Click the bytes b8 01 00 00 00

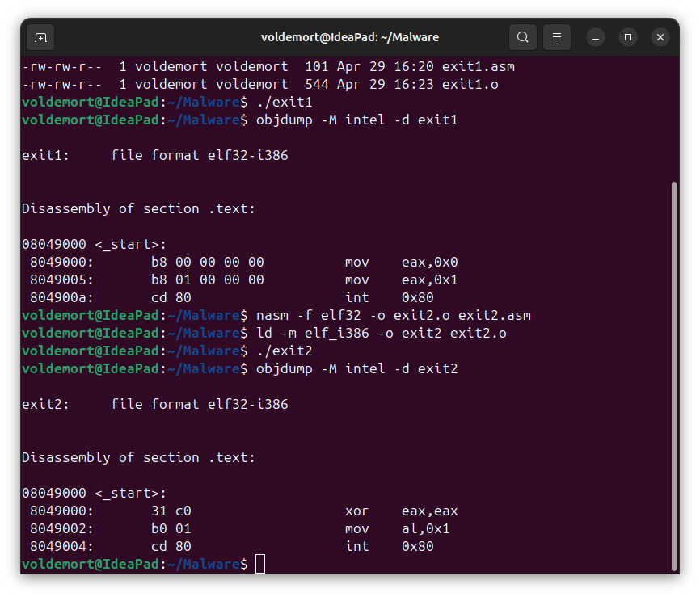click(x=208, y=280)
